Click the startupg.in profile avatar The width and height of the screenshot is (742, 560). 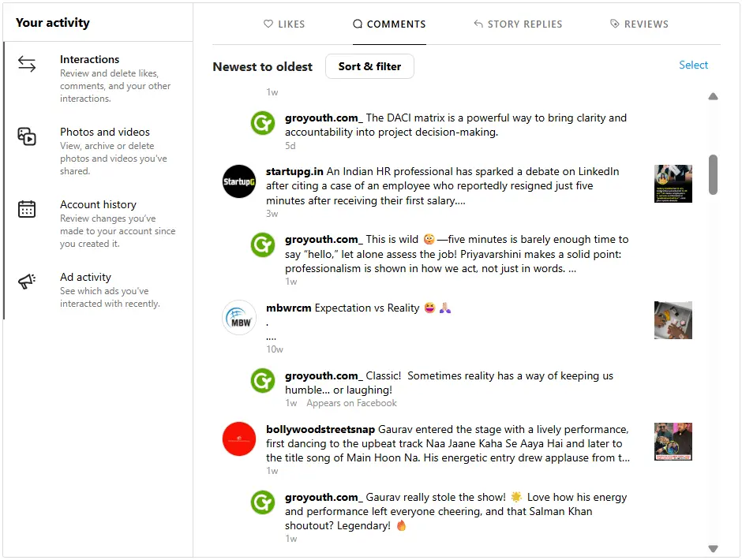[x=239, y=181]
